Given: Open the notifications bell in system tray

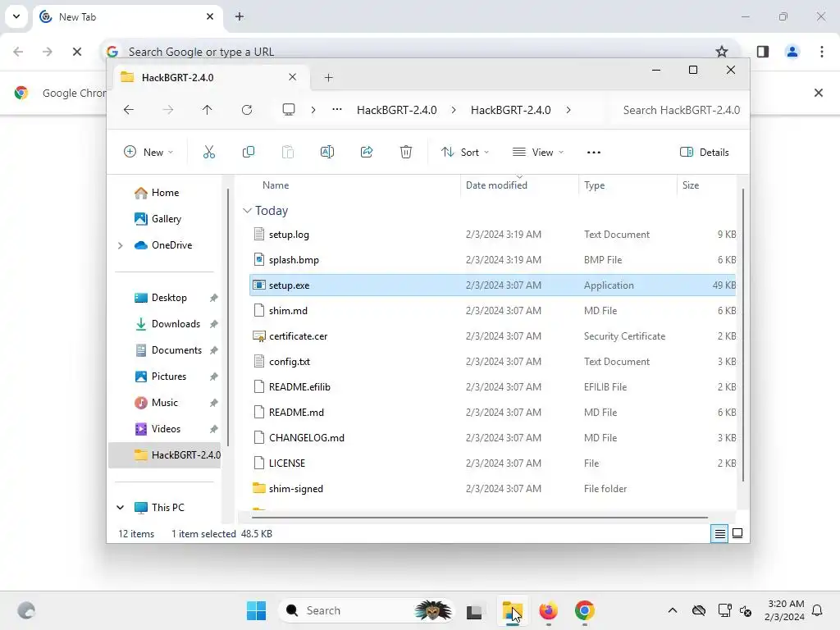Looking at the screenshot, I should click(x=817, y=610).
